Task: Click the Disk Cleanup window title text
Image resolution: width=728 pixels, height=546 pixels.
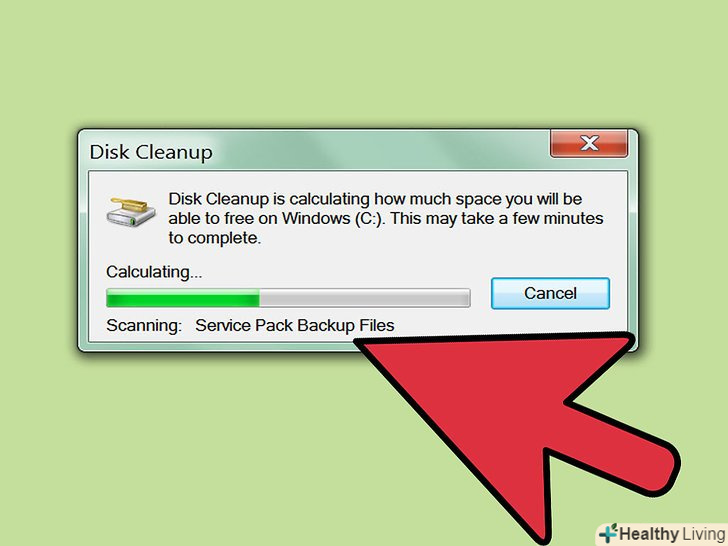Action: (151, 152)
